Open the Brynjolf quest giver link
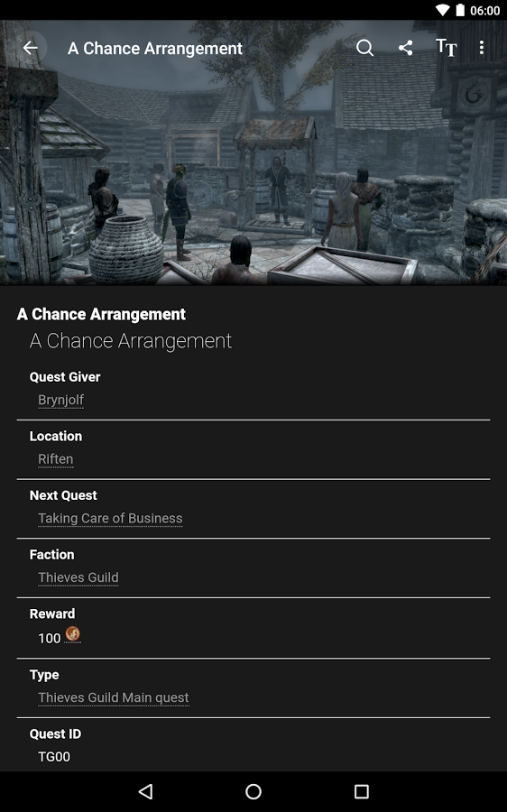Image resolution: width=507 pixels, height=812 pixels. point(60,400)
